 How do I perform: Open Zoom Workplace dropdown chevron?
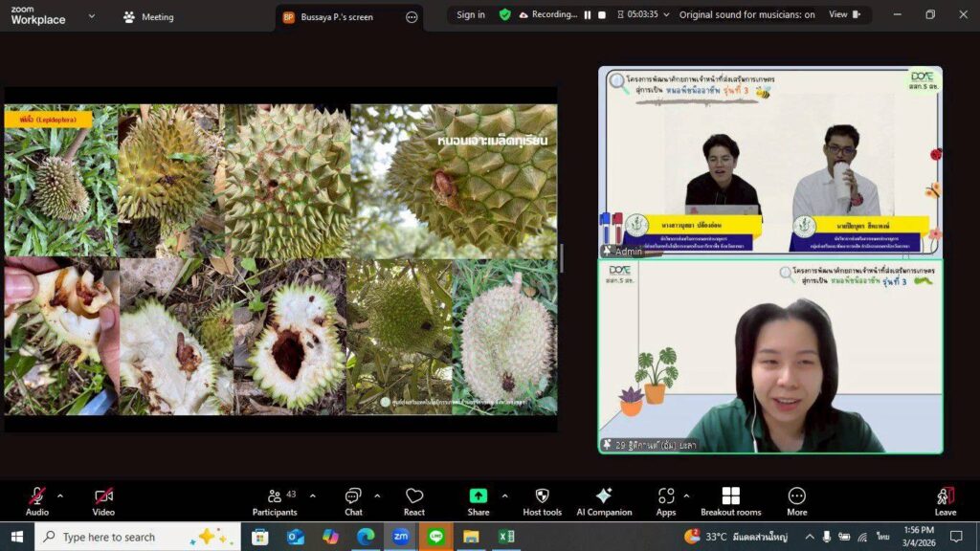point(92,16)
